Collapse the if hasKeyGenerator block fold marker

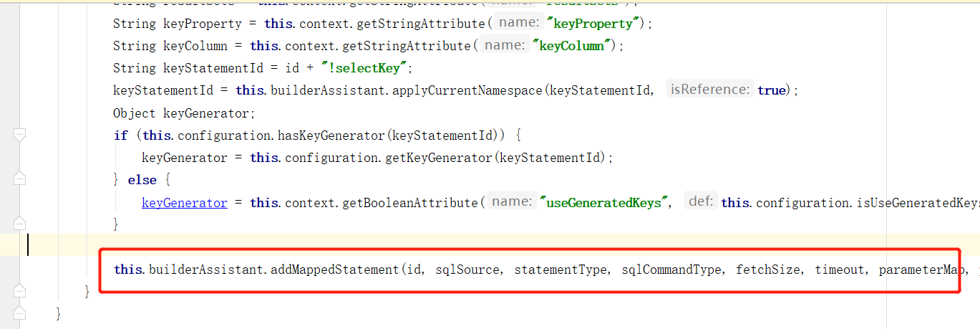coord(20,135)
